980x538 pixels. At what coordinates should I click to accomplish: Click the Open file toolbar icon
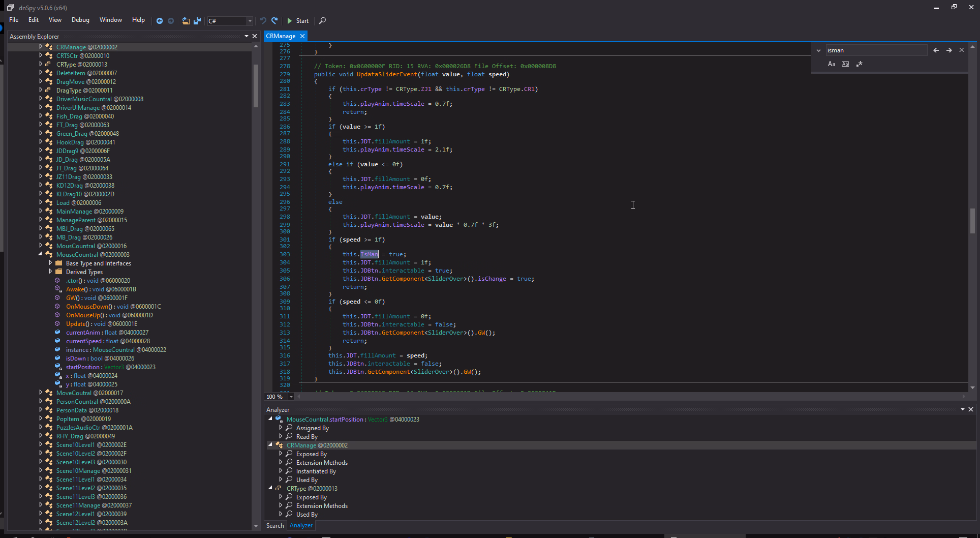tap(186, 21)
